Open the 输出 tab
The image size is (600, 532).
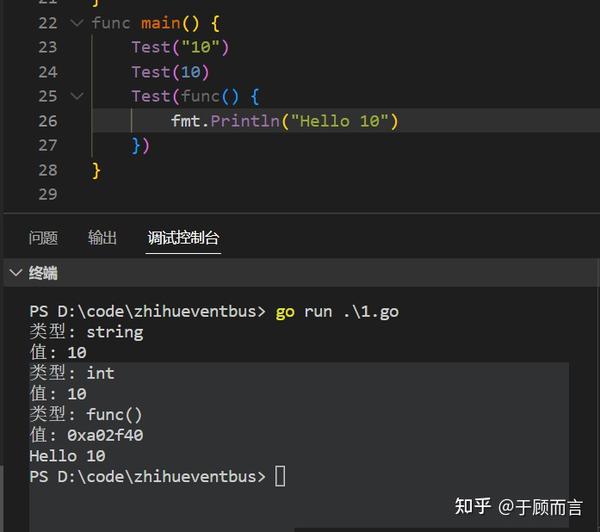click(102, 238)
